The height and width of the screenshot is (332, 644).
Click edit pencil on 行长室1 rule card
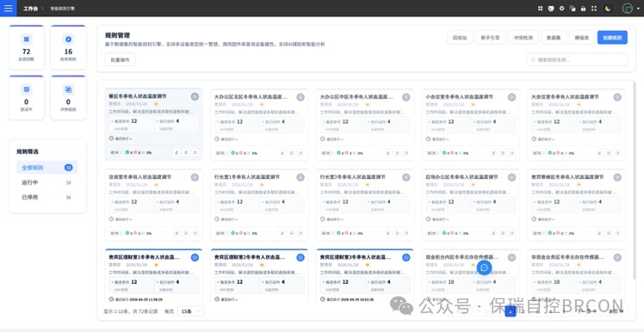[x=282, y=233]
